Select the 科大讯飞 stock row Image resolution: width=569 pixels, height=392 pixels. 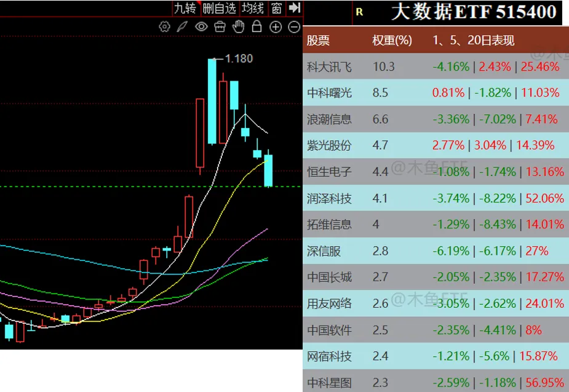[436, 67]
